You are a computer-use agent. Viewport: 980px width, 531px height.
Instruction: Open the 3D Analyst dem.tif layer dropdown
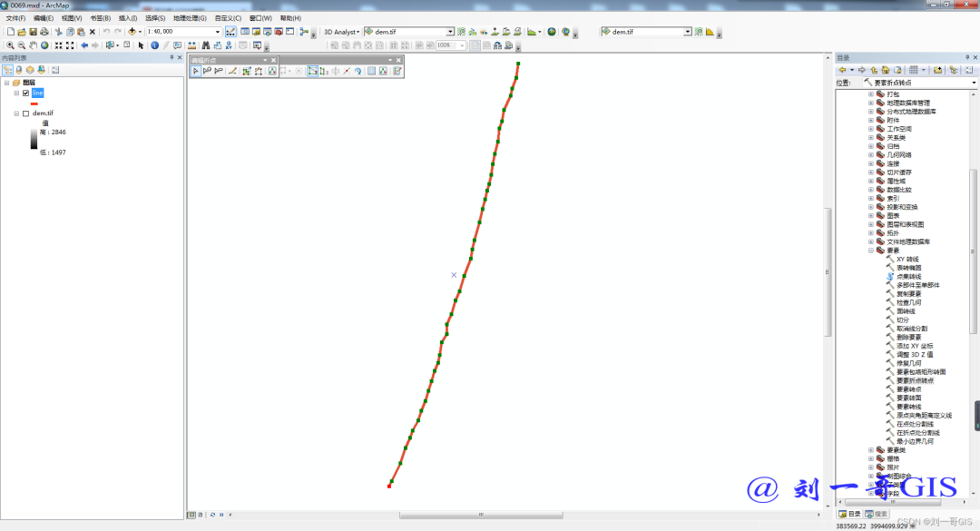coord(450,32)
